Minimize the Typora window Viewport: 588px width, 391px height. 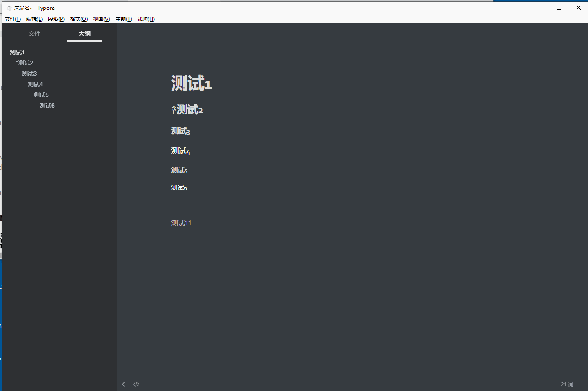[540, 8]
